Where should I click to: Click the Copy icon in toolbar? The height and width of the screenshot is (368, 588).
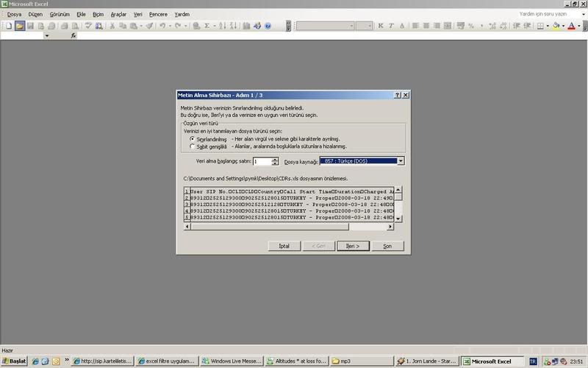(x=123, y=26)
